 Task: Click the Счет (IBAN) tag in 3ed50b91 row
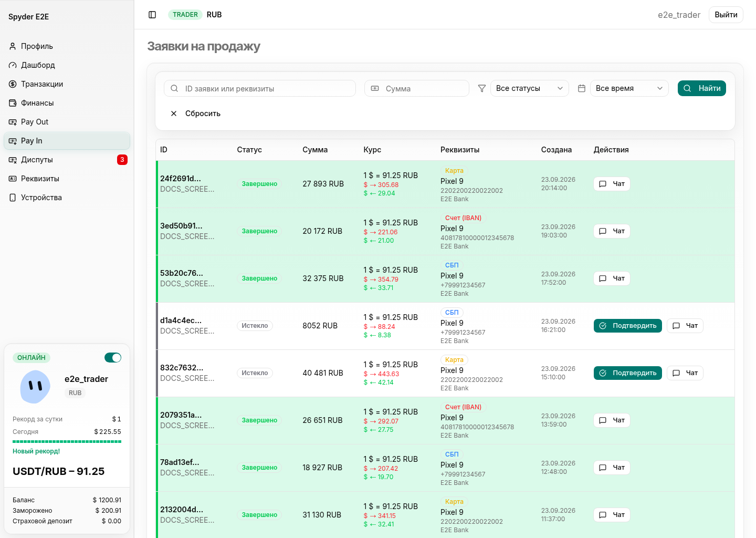coord(463,218)
